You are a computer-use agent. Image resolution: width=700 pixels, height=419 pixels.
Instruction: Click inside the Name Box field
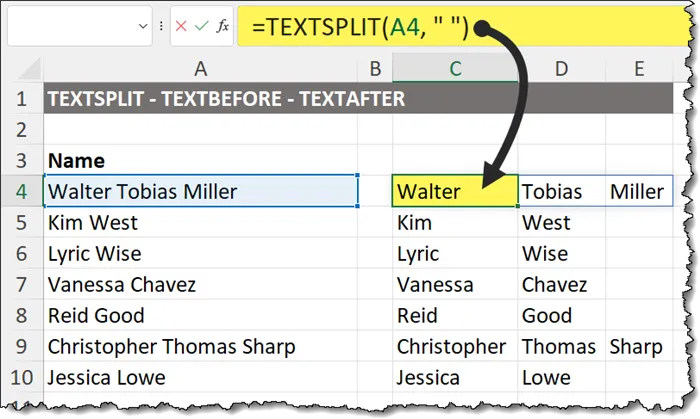click(x=70, y=28)
